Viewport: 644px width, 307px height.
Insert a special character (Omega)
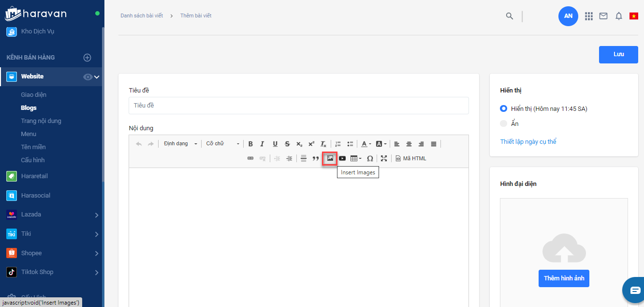click(x=370, y=158)
